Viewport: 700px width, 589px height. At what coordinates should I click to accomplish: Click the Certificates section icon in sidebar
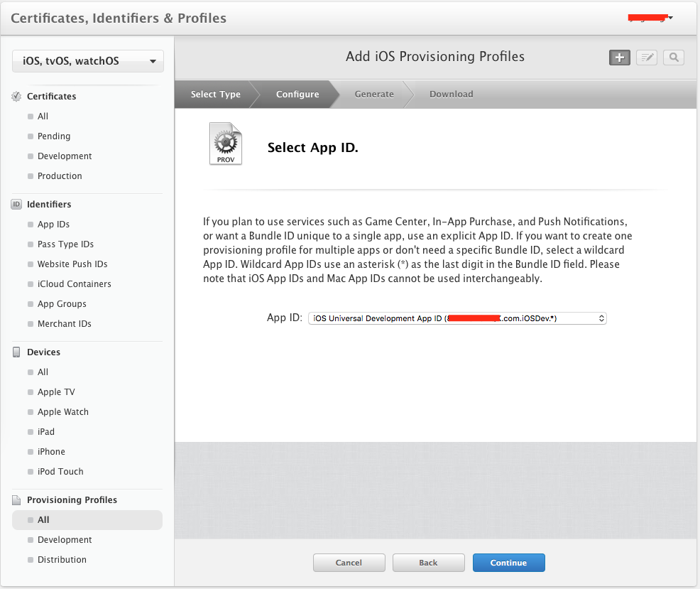pyautogui.click(x=16, y=96)
